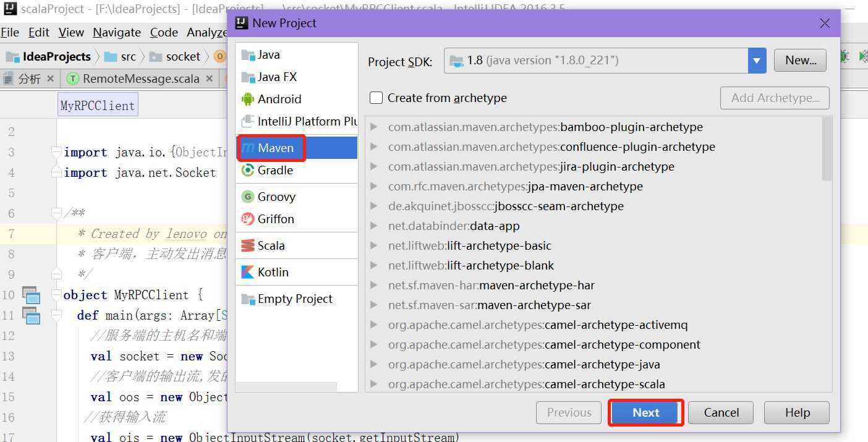Click the Next button
868x442 pixels.
coord(646,412)
